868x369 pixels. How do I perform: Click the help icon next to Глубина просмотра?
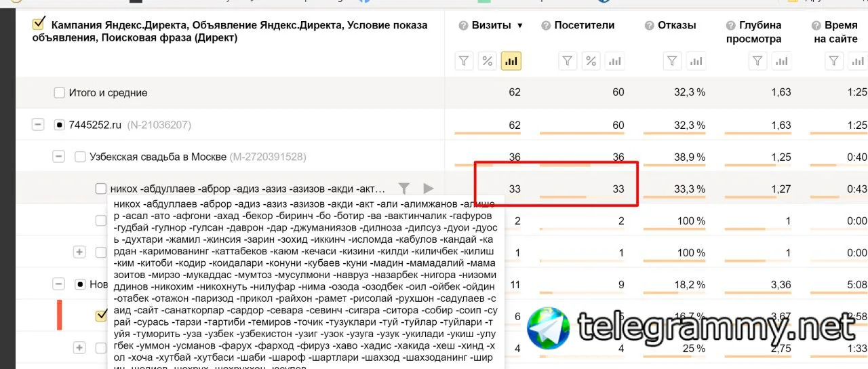(731, 26)
